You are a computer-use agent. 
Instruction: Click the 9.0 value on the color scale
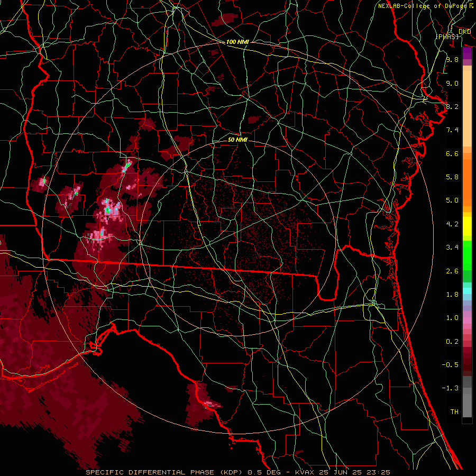click(452, 83)
